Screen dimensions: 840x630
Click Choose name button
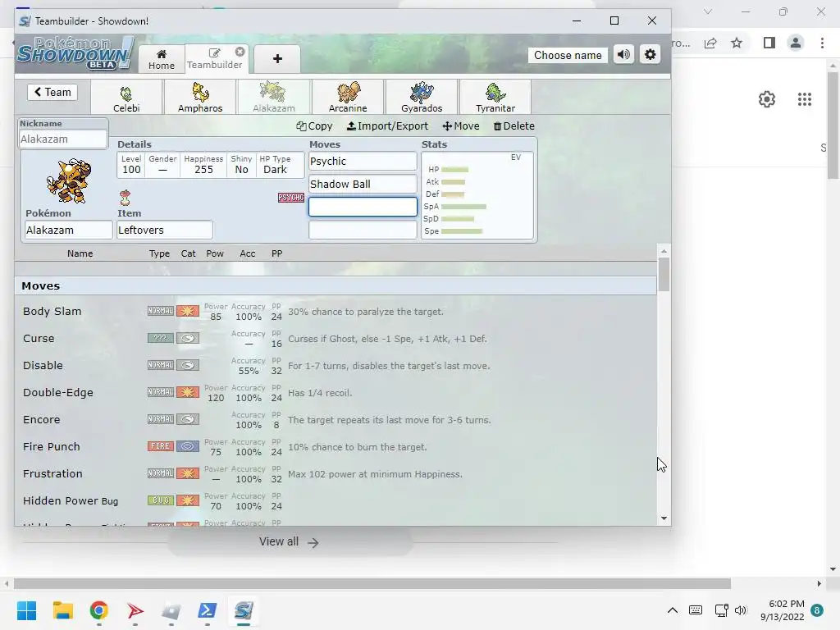coord(568,55)
